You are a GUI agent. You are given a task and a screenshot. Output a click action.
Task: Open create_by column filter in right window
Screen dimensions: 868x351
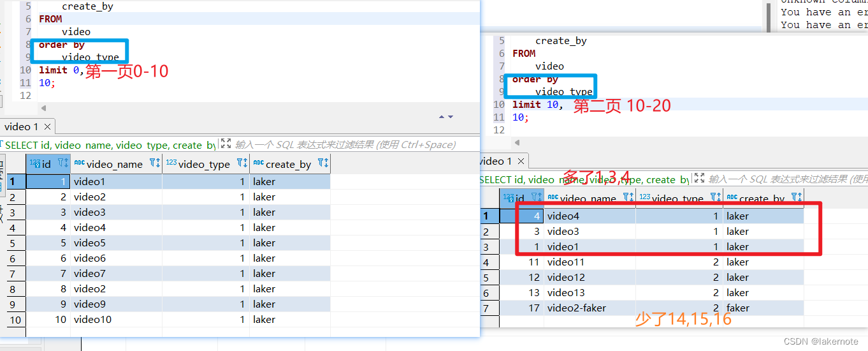point(796,198)
